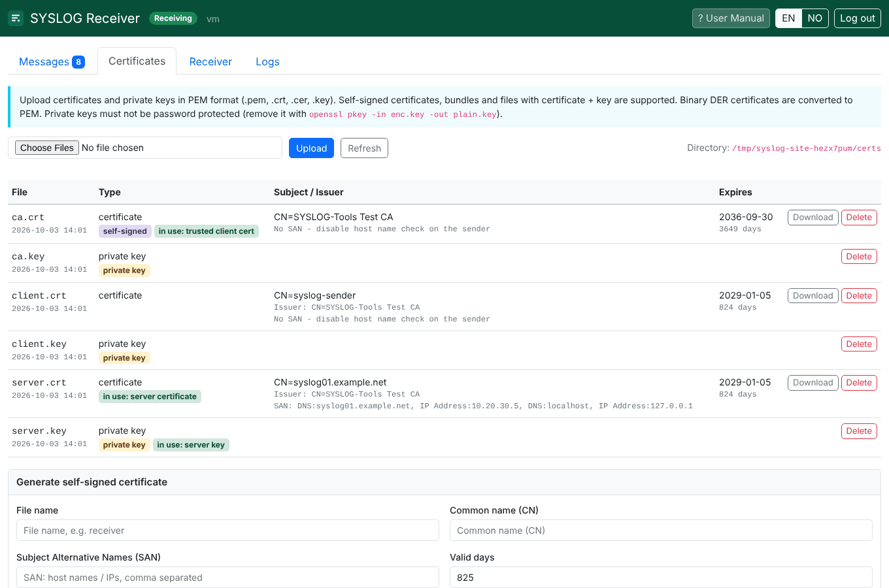Log out of the receiver
This screenshot has width=889, height=588.
(858, 18)
